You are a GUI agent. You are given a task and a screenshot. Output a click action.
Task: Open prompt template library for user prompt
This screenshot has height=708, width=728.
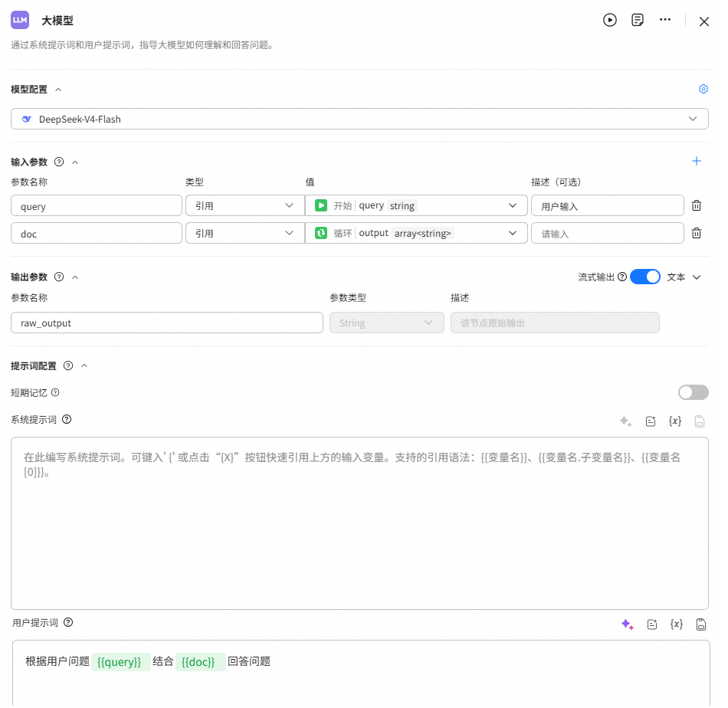(652, 624)
